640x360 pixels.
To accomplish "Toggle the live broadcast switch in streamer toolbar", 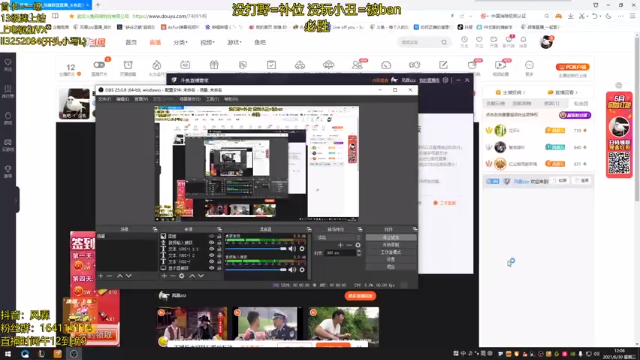I will 99,65.
